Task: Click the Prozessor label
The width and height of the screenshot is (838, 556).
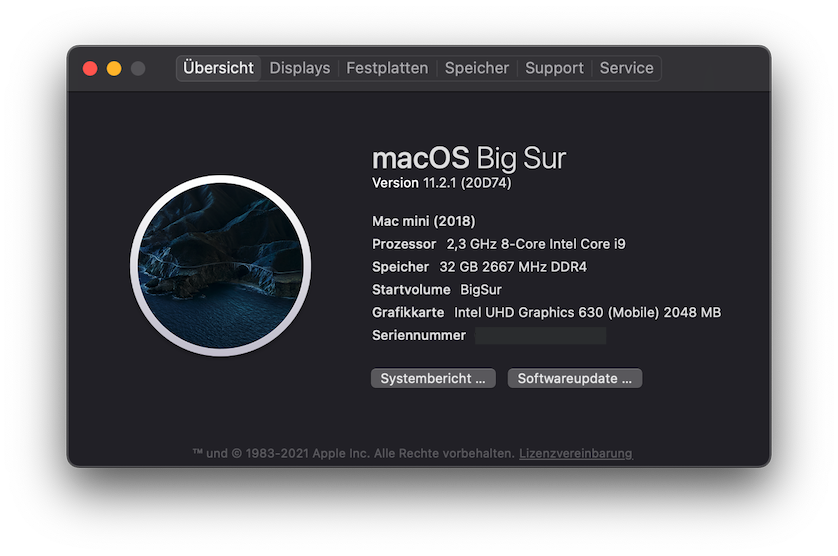Action: click(x=404, y=244)
